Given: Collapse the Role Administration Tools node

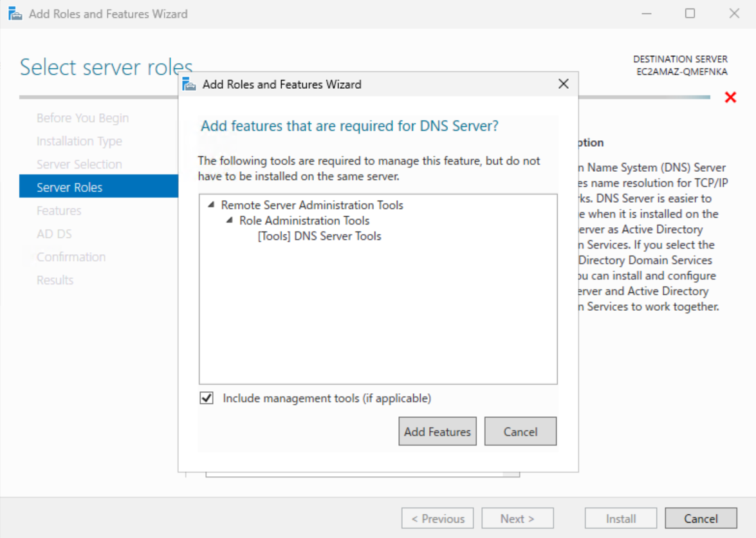Looking at the screenshot, I should 230,221.
